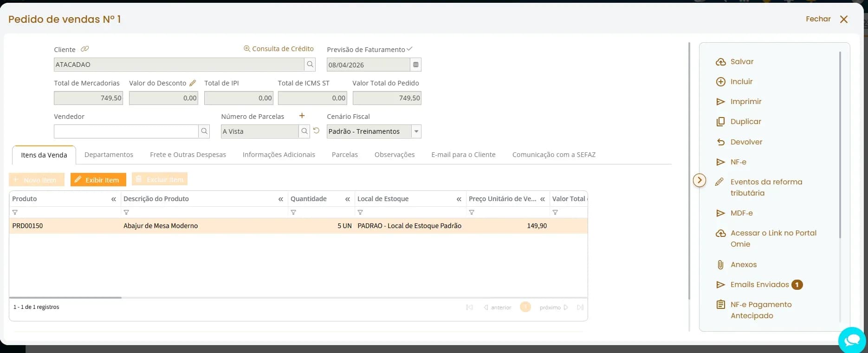Click the Vendedor search magnifier icon
The width and height of the screenshot is (868, 353).
click(x=204, y=131)
